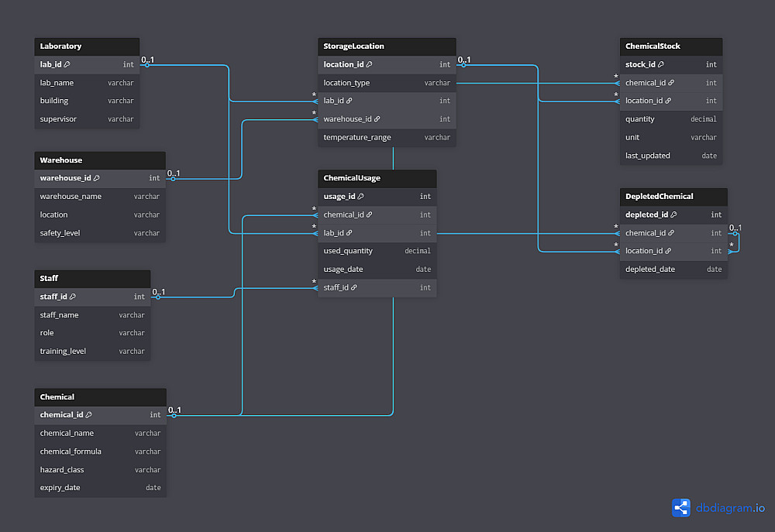775x532 pixels.
Task: Click the supervisor field in Laboratory
Action: (x=87, y=119)
